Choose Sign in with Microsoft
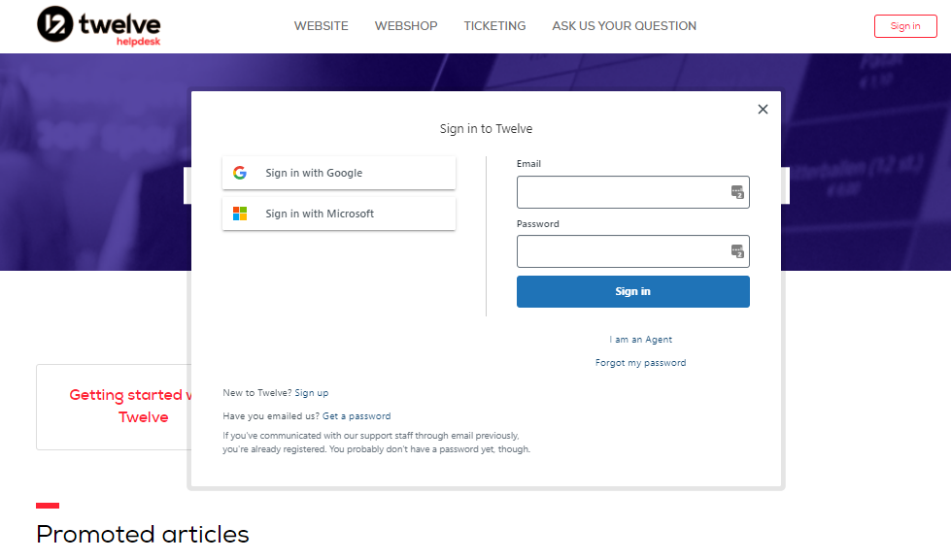The image size is (951, 560). tap(339, 214)
